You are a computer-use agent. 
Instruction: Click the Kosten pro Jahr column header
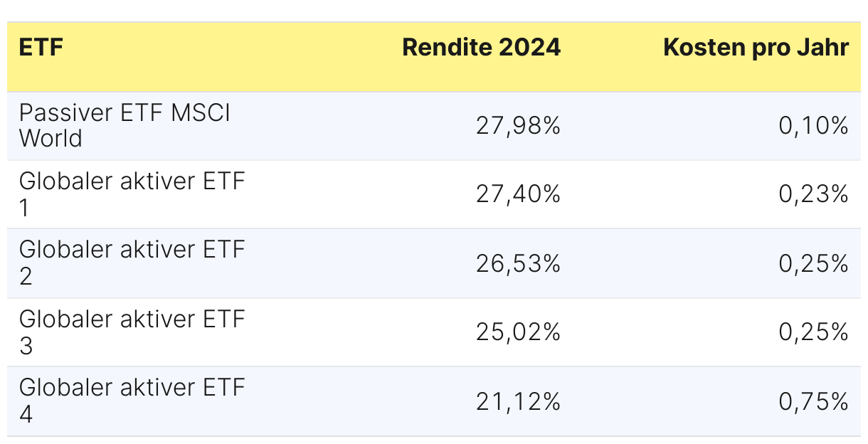(756, 48)
